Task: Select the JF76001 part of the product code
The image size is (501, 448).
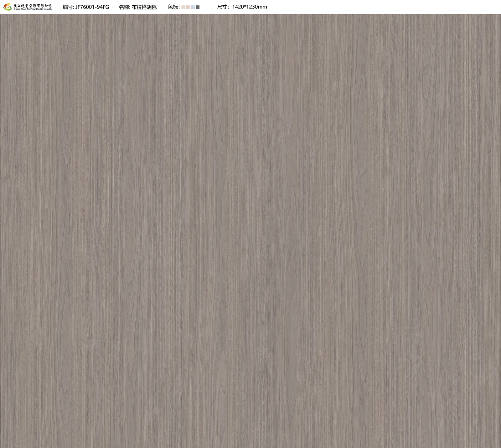Action: (x=86, y=7)
